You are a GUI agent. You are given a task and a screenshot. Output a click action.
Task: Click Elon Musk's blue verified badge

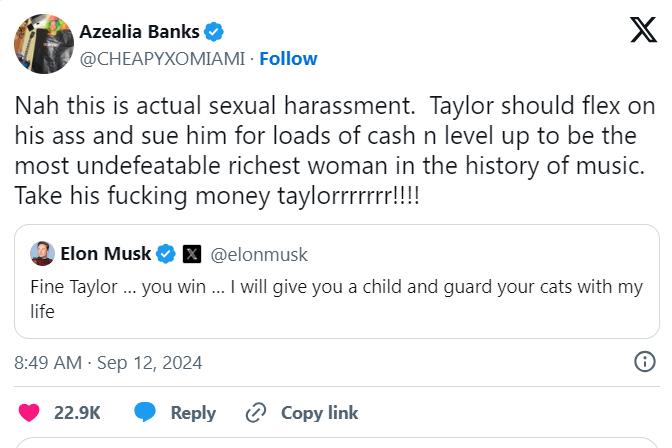(166, 254)
